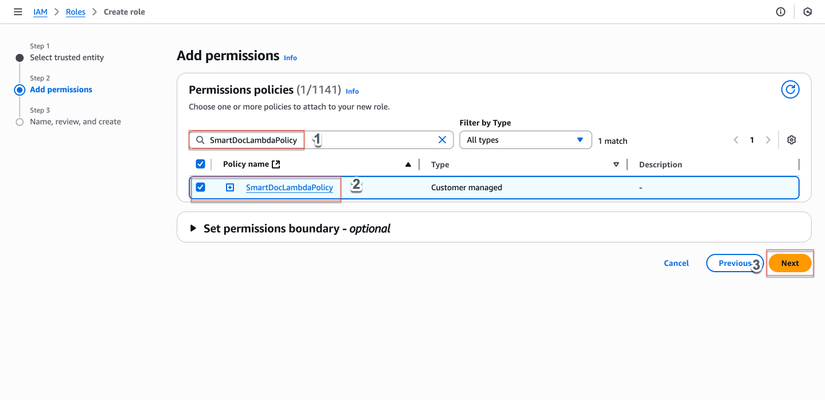Open the settings icon in top-right corner

click(807, 12)
